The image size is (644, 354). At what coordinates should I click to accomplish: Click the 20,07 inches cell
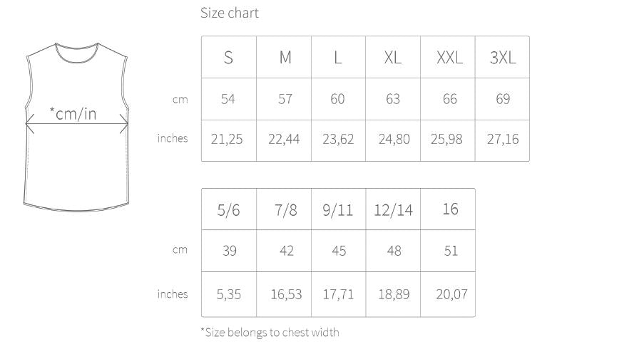(x=451, y=293)
